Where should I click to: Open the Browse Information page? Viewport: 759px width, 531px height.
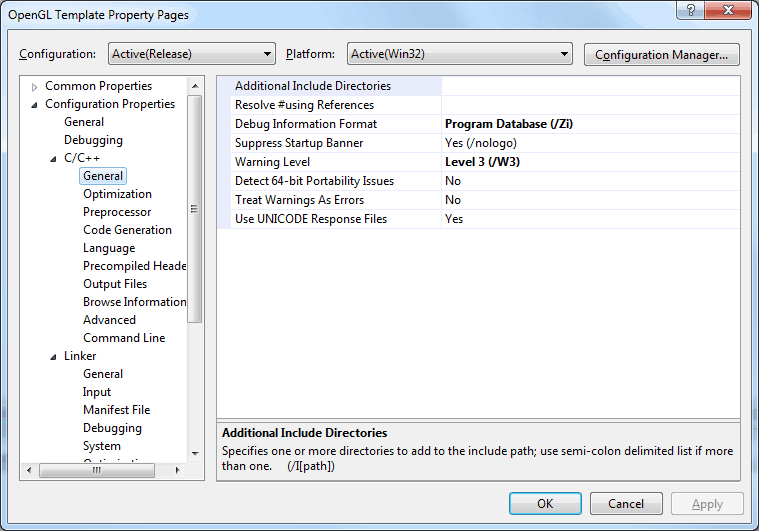coord(135,302)
